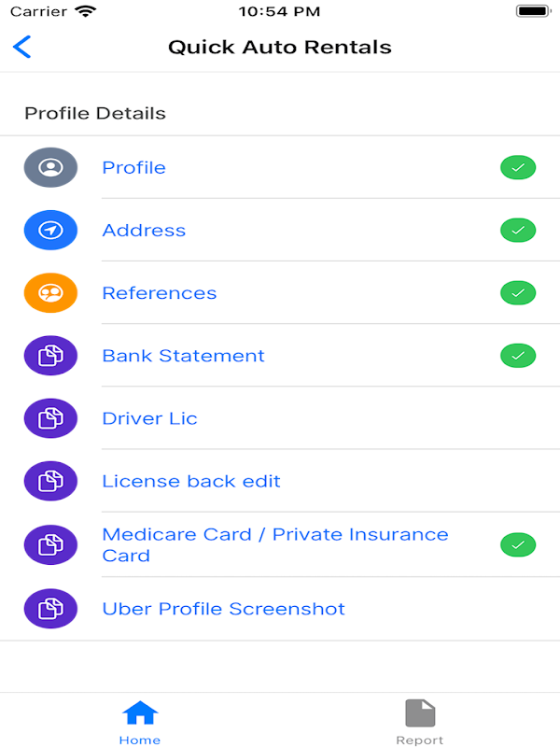The height and width of the screenshot is (747, 560).
Task: Tap the blue Address navigation icon
Action: (x=50, y=231)
